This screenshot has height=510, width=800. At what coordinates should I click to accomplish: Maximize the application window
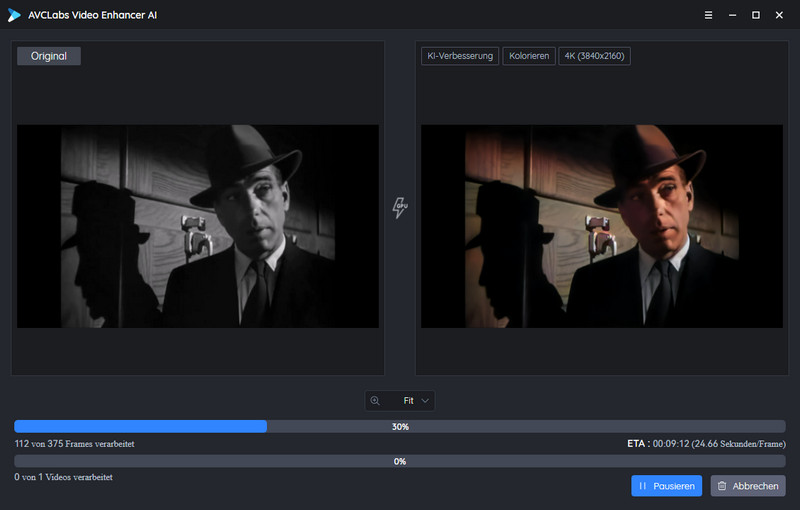(756, 15)
